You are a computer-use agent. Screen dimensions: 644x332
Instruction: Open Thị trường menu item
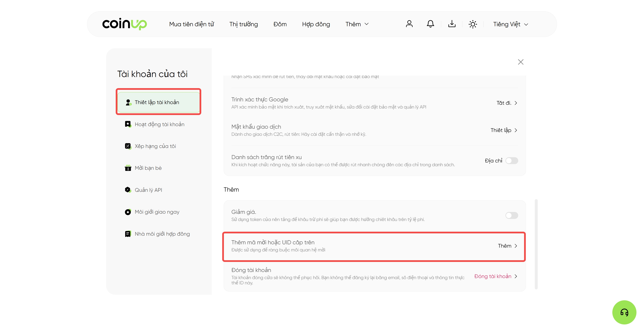[244, 24]
